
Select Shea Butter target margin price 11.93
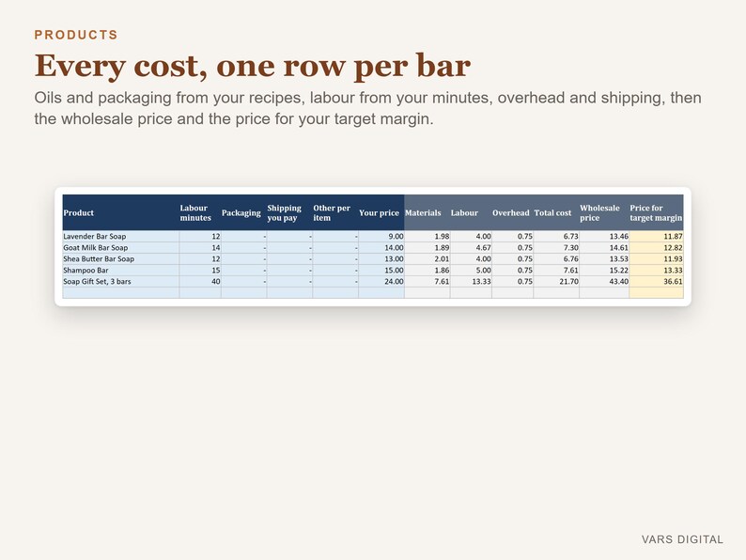tap(656, 259)
